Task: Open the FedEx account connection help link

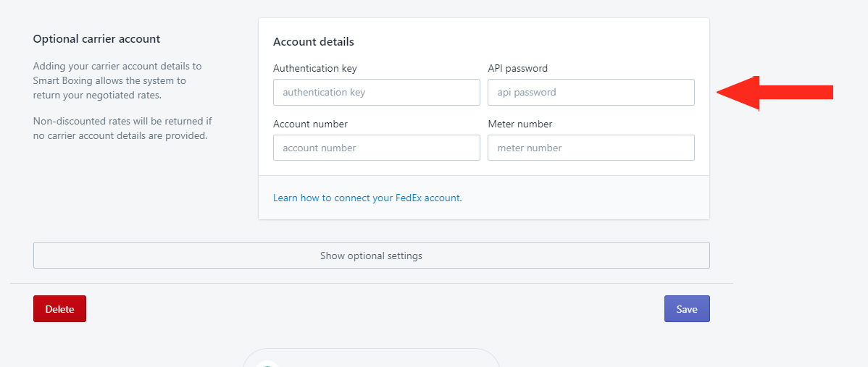Action: pyautogui.click(x=367, y=198)
